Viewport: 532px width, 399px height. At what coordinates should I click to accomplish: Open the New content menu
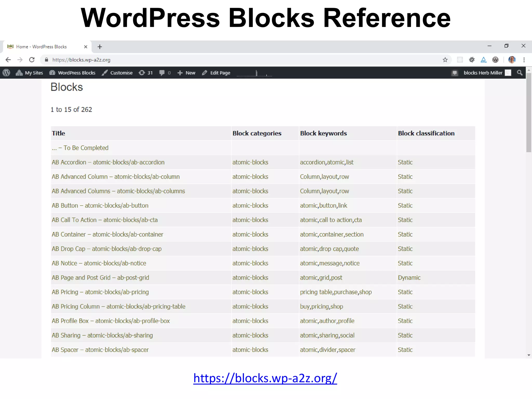[186, 73]
